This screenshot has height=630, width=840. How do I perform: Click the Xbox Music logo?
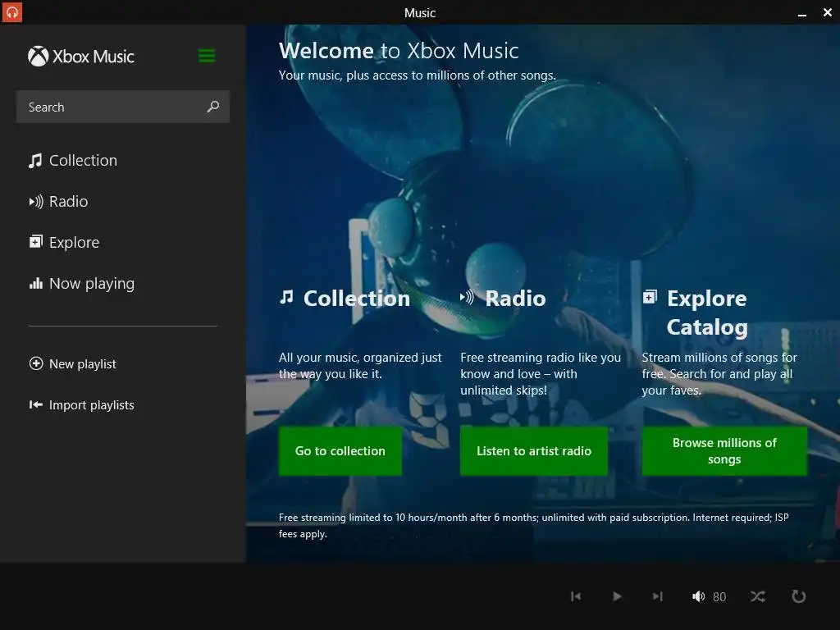click(x=81, y=57)
